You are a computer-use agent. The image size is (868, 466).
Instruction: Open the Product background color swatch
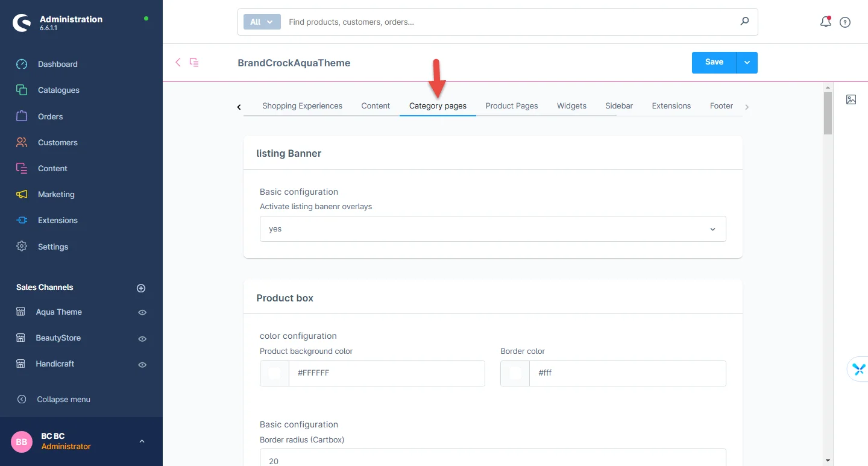tap(275, 373)
